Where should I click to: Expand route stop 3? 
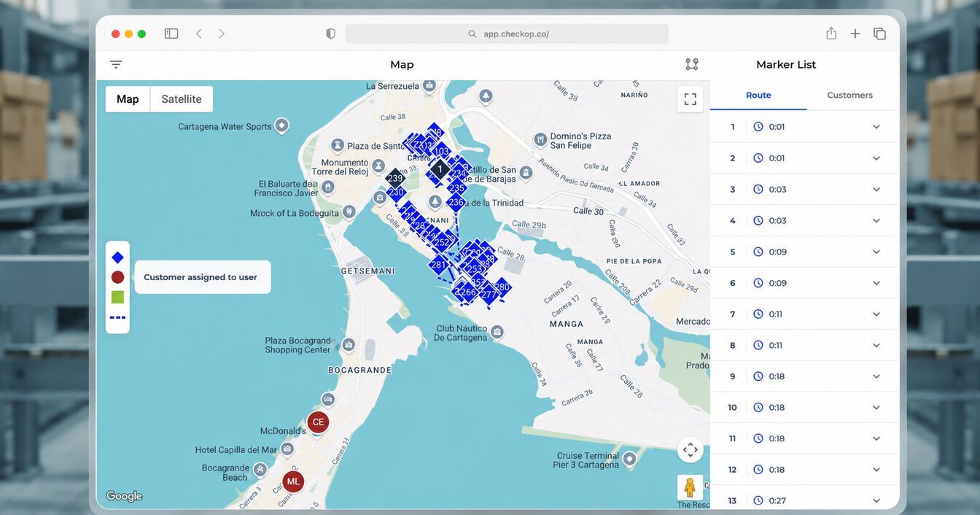pos(876,190)
